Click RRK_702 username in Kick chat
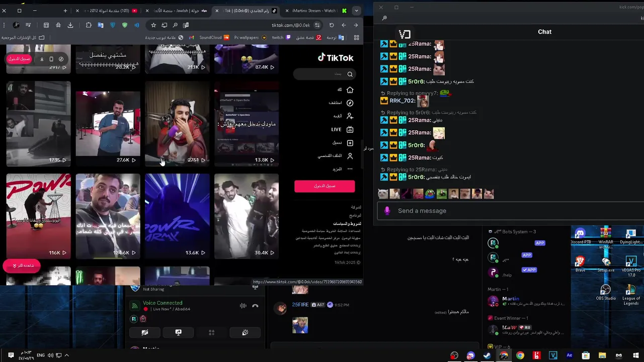 [401, 101]
